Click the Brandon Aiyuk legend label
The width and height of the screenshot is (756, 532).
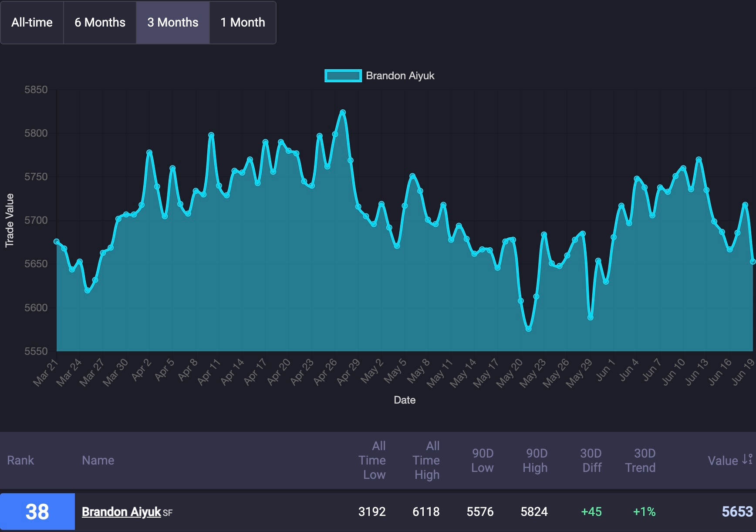click(400, 76)
